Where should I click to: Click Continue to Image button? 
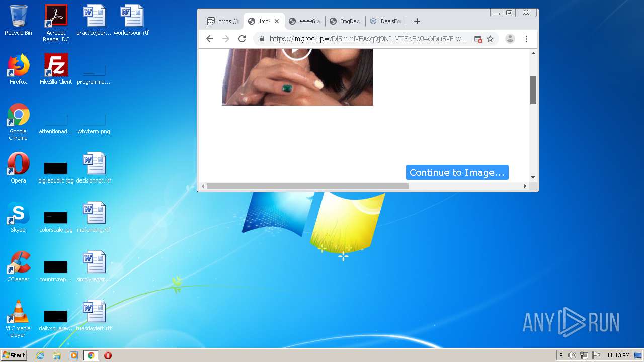(x=457, y=172)
